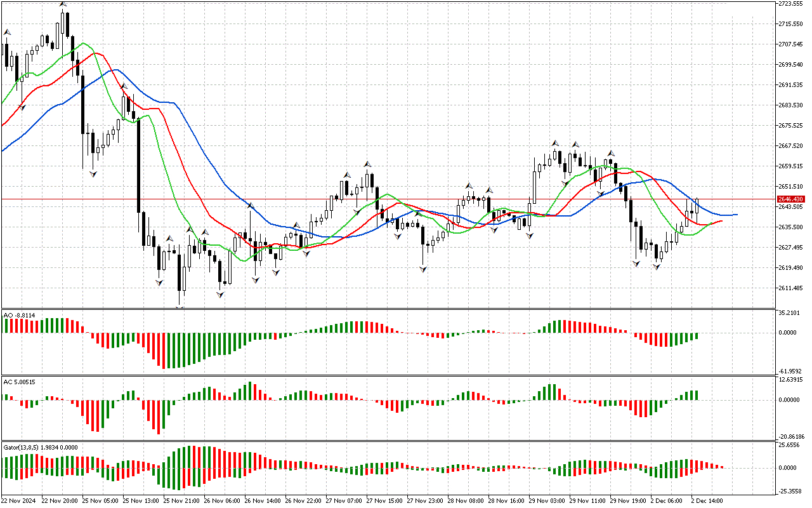Click the 25 Nov 21:00 time label
This screenshot has height=508, width=812.
pos(181,501)
